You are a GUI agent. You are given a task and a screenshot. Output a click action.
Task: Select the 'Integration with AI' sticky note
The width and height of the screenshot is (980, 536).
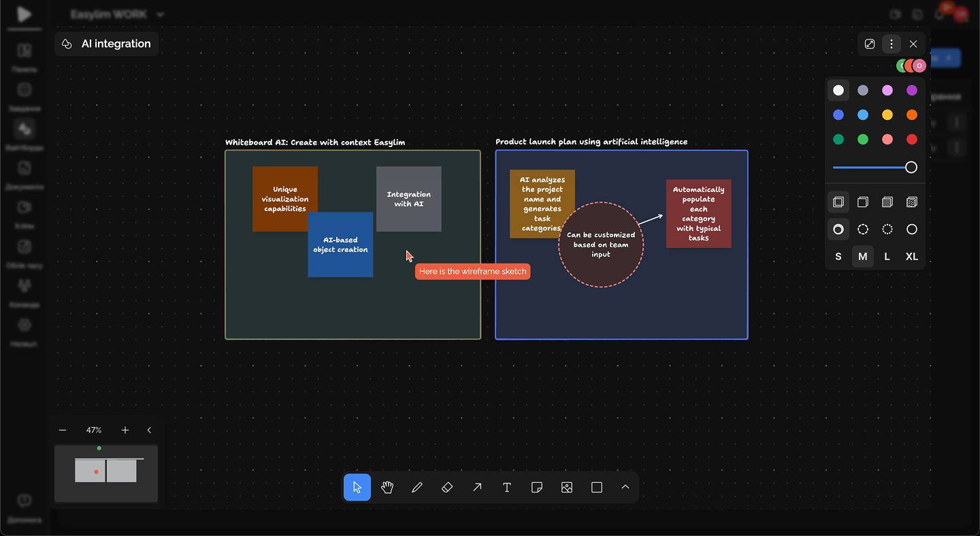[x=409, y=199]
